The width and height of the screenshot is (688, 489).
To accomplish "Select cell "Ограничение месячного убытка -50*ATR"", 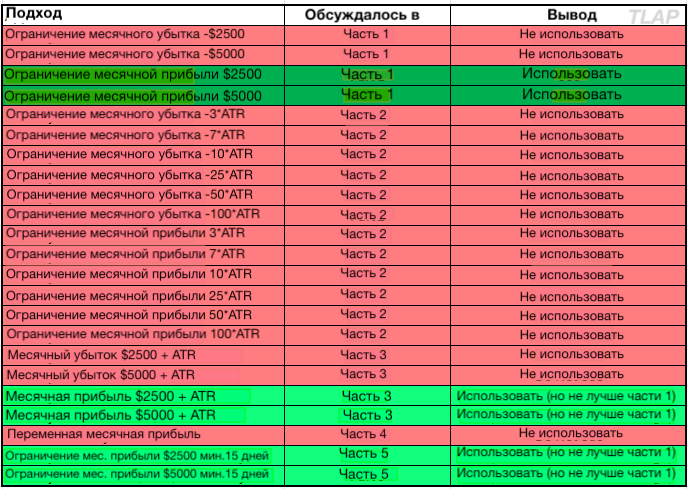I will (x=144, y=195).
